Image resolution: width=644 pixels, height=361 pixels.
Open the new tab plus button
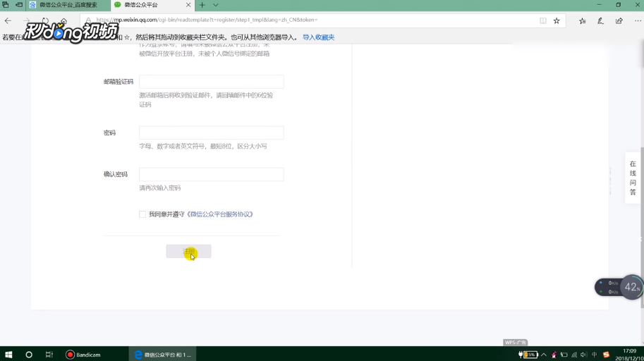[202, 5]
